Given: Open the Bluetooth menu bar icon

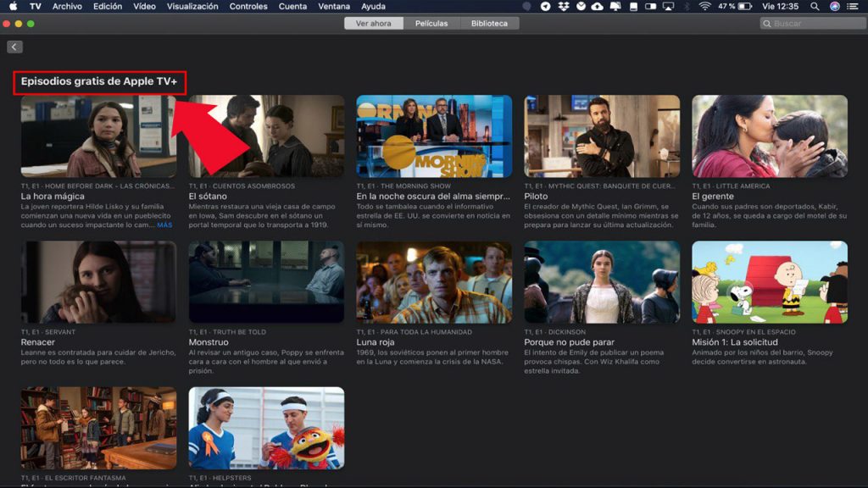Looking at the screenshot, I should point(687,7).
